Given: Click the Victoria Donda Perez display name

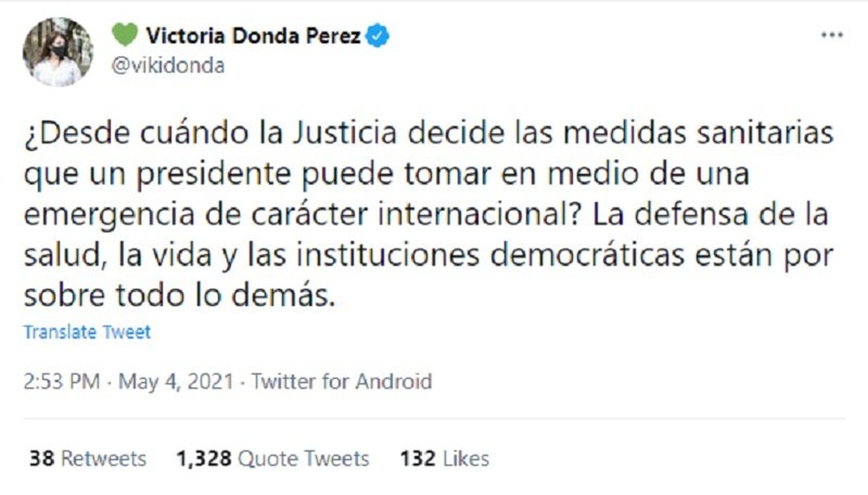Looking at the screenshot, I should pos(253,36).
